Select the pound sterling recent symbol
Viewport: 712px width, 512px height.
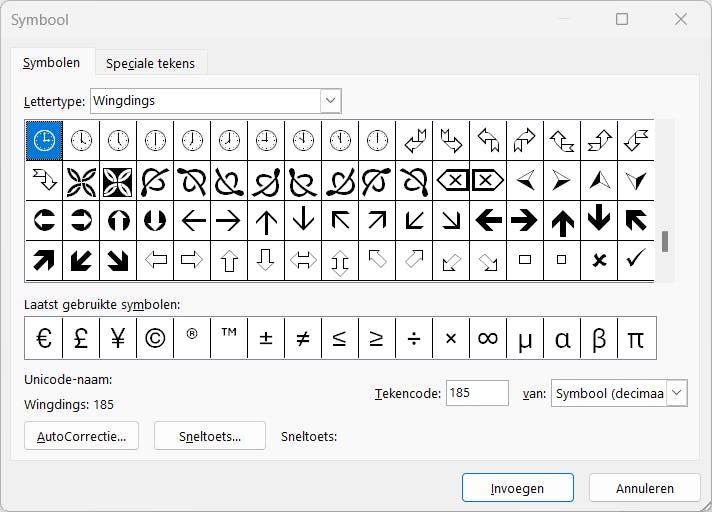click(81, 339)
